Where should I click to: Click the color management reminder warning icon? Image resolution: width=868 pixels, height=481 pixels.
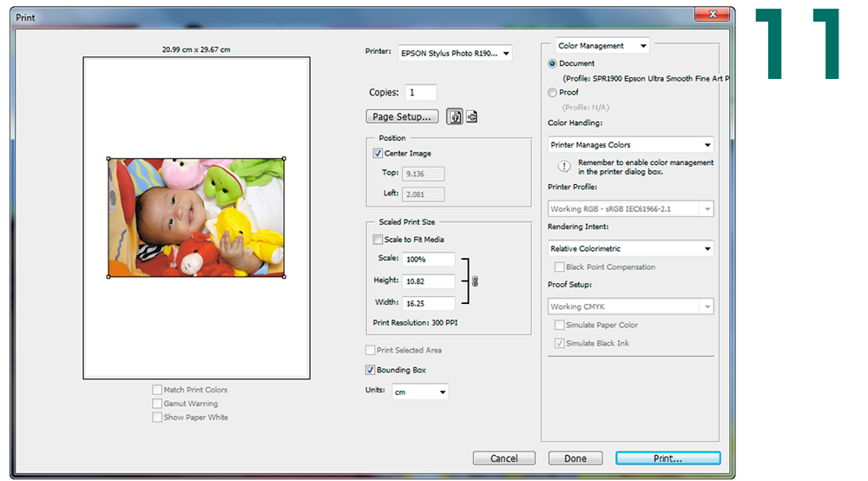click(x=563, y=166)
